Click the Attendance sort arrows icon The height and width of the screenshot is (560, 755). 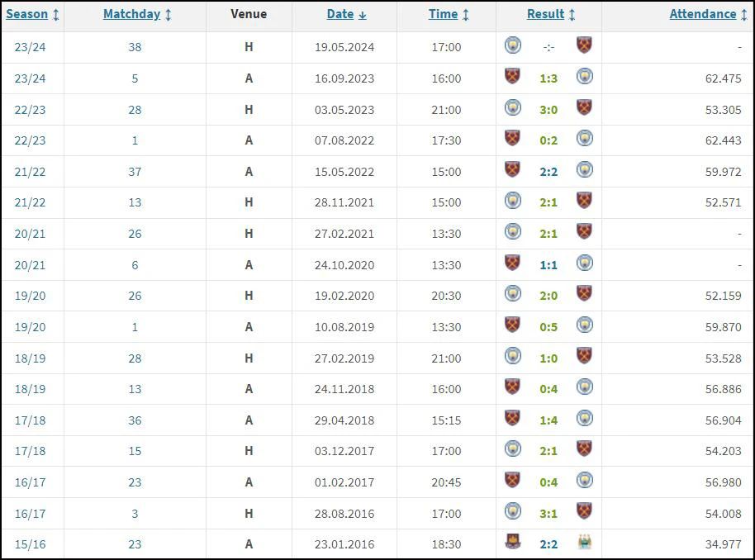click(744, 15)
